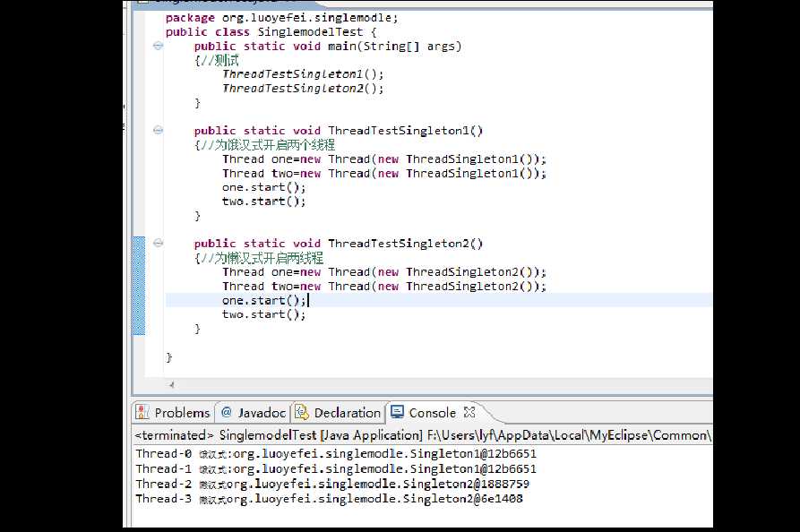
Task: Click the ThreadTestSingleton1() method declaration line
Action: (x=339, y=131)
